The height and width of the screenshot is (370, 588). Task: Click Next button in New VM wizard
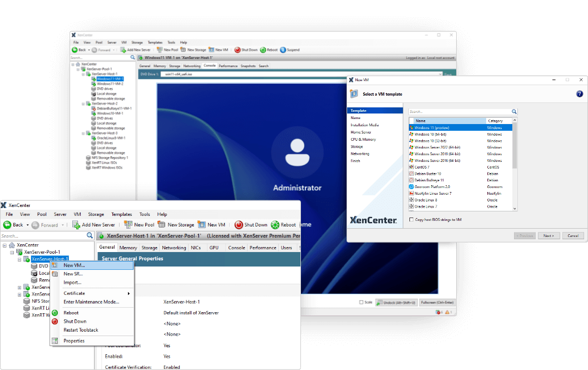click(549, 236)
